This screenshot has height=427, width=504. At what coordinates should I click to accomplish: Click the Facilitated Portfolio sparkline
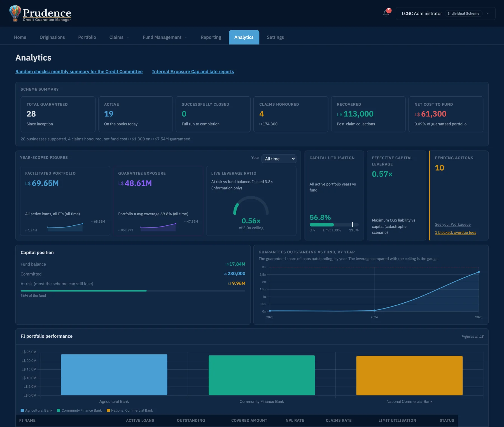(65, 227)
